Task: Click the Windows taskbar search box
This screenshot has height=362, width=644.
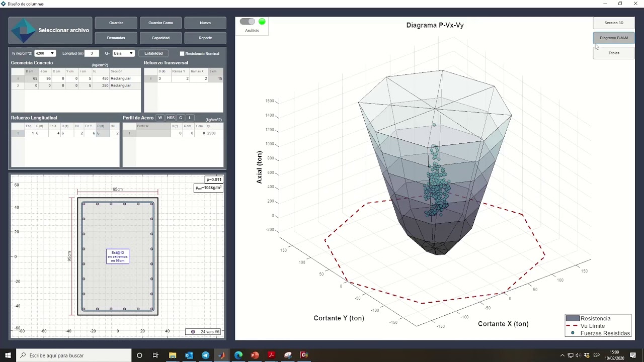Action: (74, 355)
